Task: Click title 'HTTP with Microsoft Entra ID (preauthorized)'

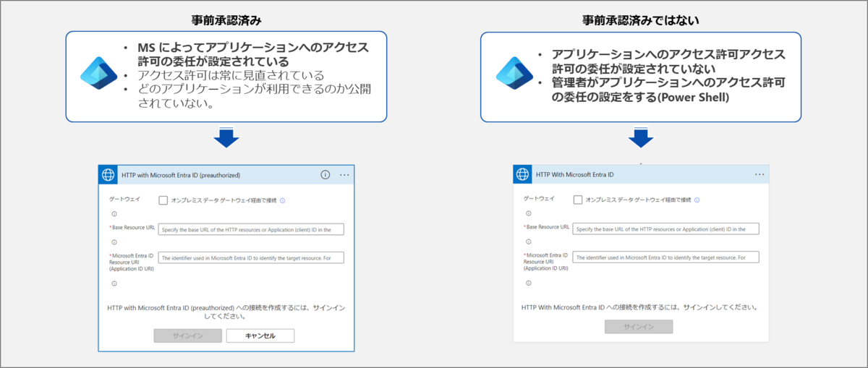Action: [x=181, y=175]
